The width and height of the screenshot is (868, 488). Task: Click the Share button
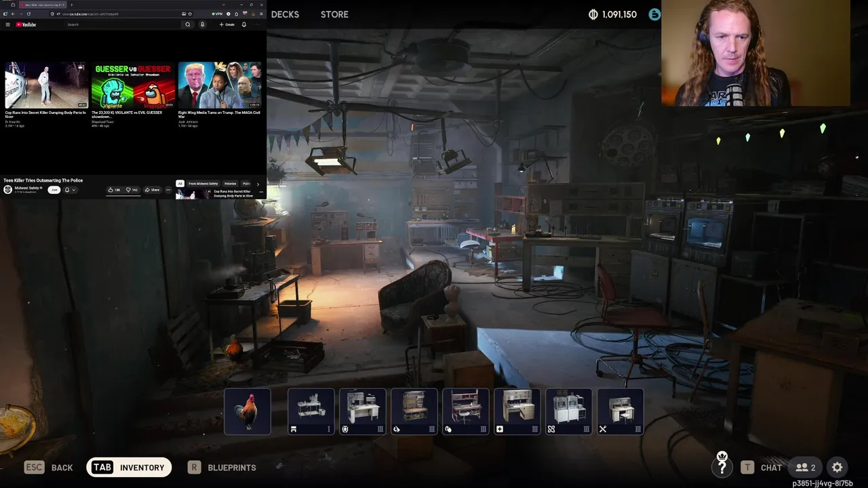click(x=152, y=190)
